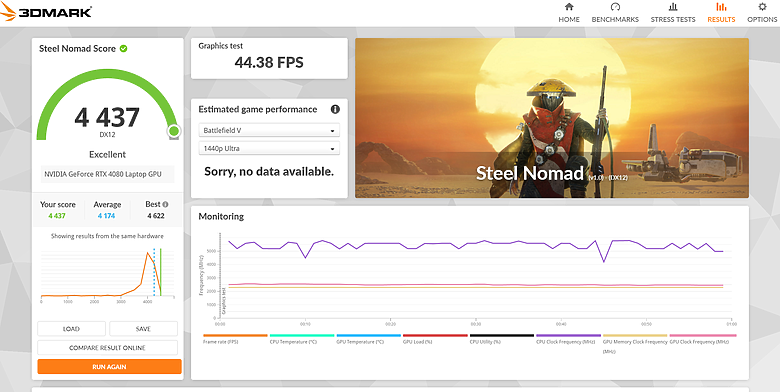Click the NVIDIA GeForce RTX 4080 Laptop GPU label
This screenshot has height=392, width=780.
(103, 174)
